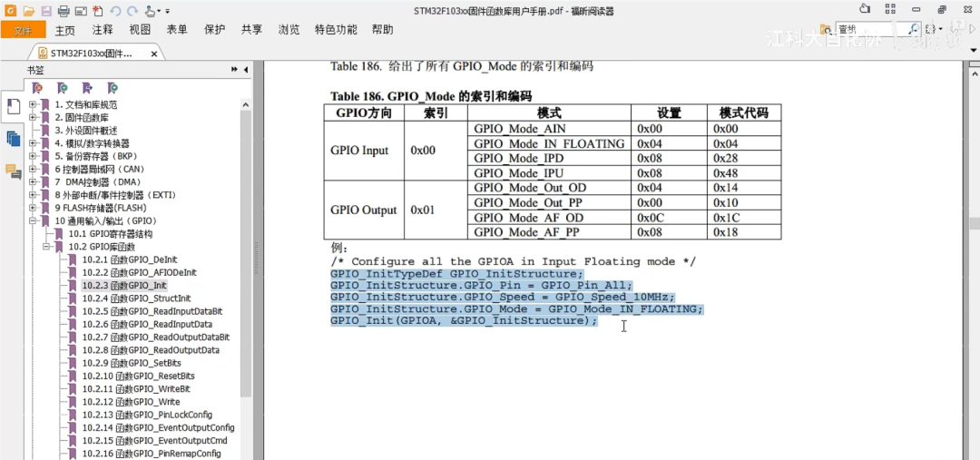The image size is (980, 460).
Task: Open the 主页 ribbon tab
Action: point(65,30)
